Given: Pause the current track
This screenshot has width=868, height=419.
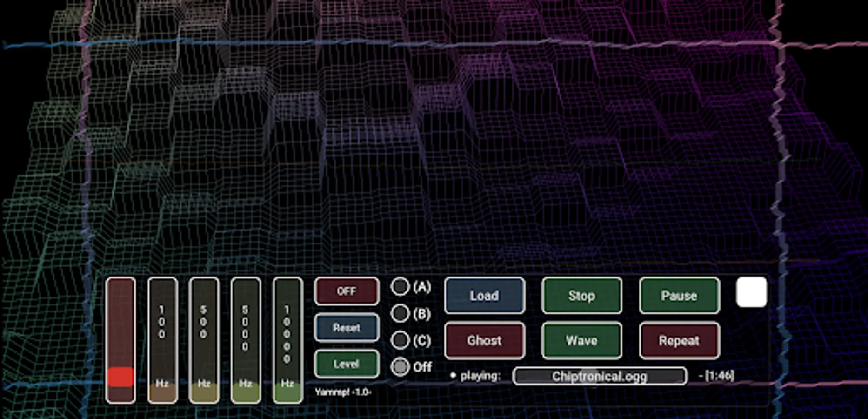Looking at the screenshot, I should 679,296.
